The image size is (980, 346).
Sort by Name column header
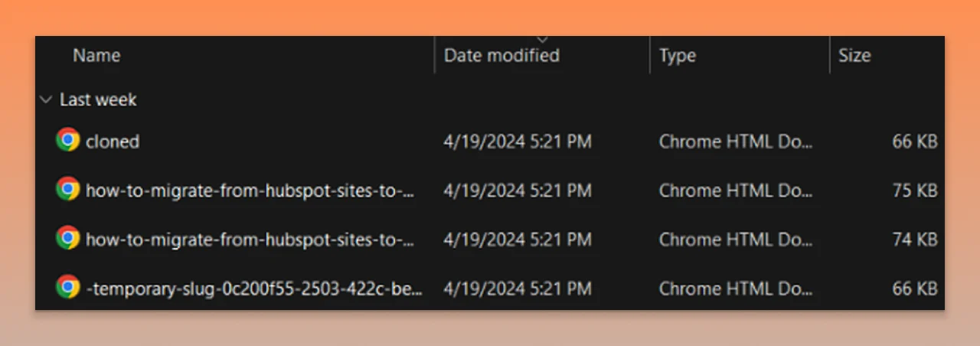click(x=96, y=55)
